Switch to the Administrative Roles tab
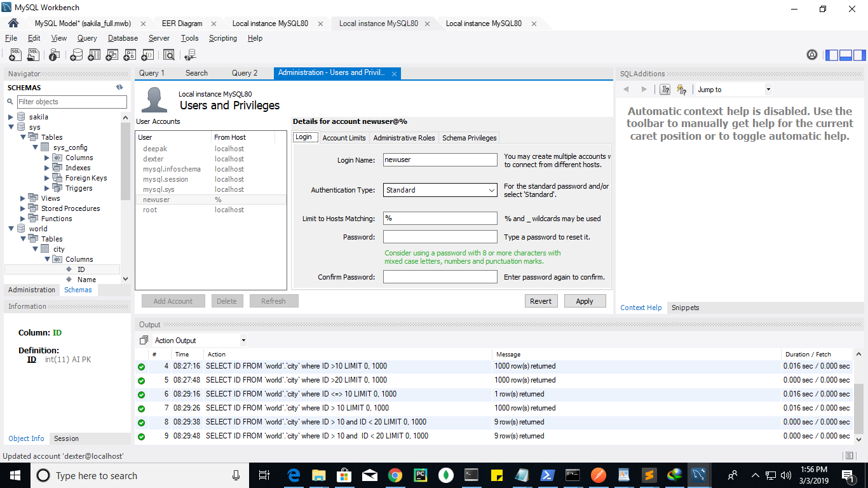 404,138
